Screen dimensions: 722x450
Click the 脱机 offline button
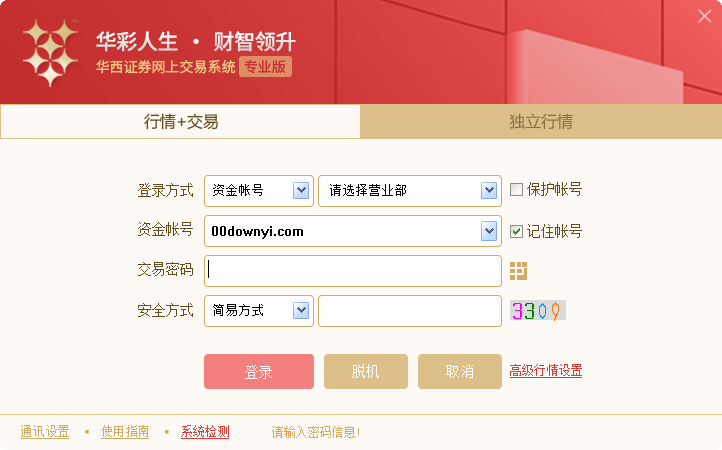click(366, 371)
